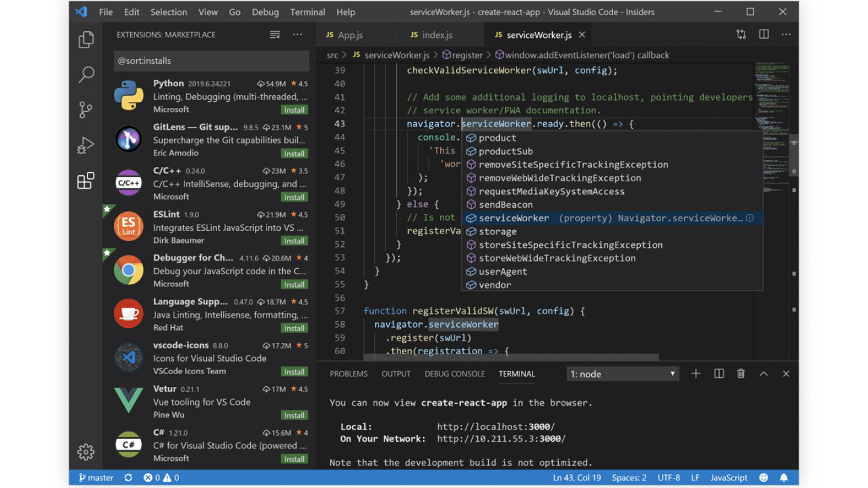The width and height of the screenshot is (868, 488).
Task: Install the GitLens extension
Action: pos(294,154)
